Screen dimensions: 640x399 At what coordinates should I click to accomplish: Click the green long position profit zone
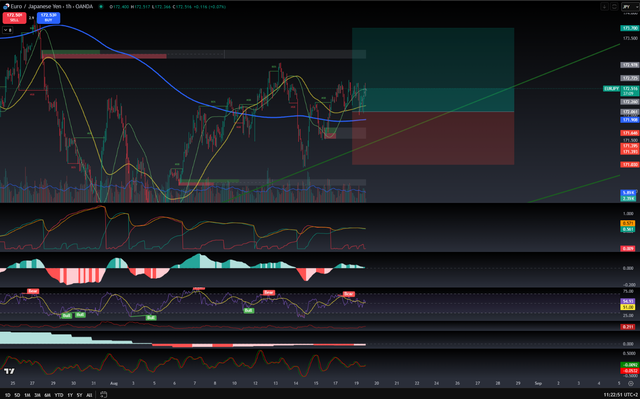click(x=433, y=69)
